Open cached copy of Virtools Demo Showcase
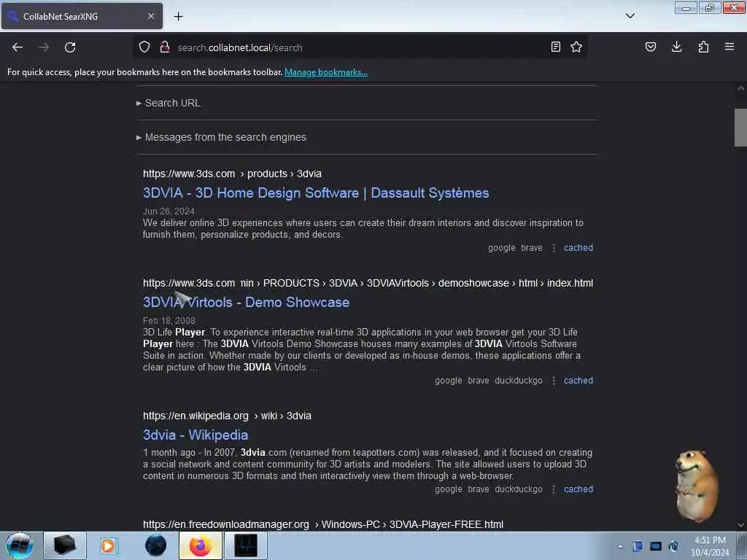 [x=578, y=381]
